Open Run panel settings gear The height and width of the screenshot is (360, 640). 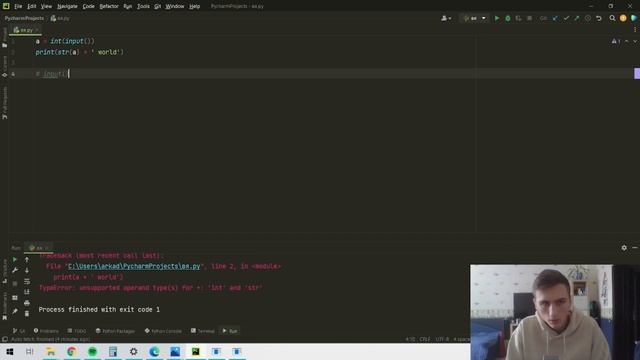[x=624, y=248]
